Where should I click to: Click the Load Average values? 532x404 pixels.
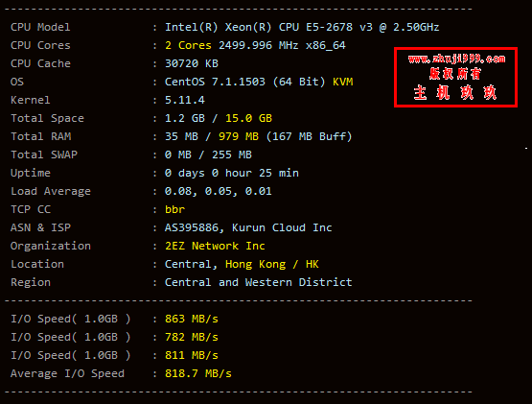point(219,191)
